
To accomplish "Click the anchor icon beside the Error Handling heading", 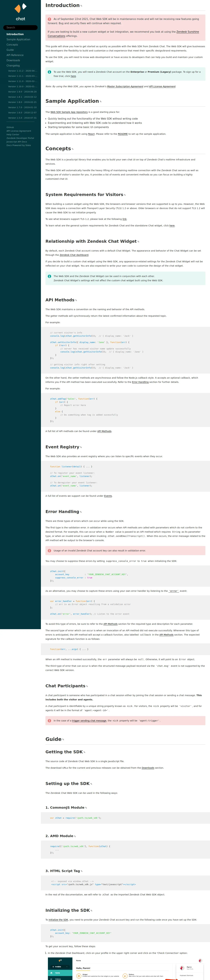I will [81, 512].
